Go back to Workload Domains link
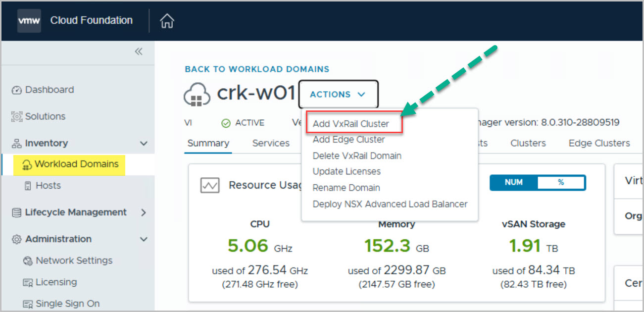The width and height of the screenshot is (644, 312). point(257,69)
